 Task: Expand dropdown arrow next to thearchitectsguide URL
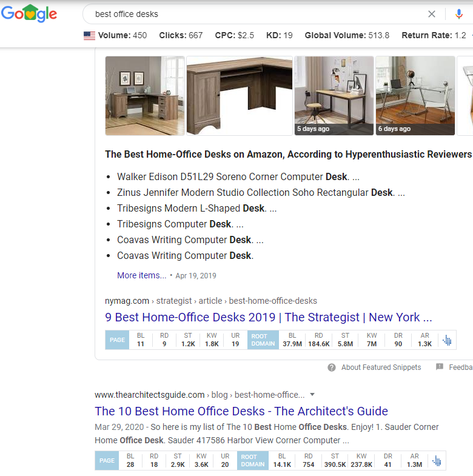click(312, 395)
